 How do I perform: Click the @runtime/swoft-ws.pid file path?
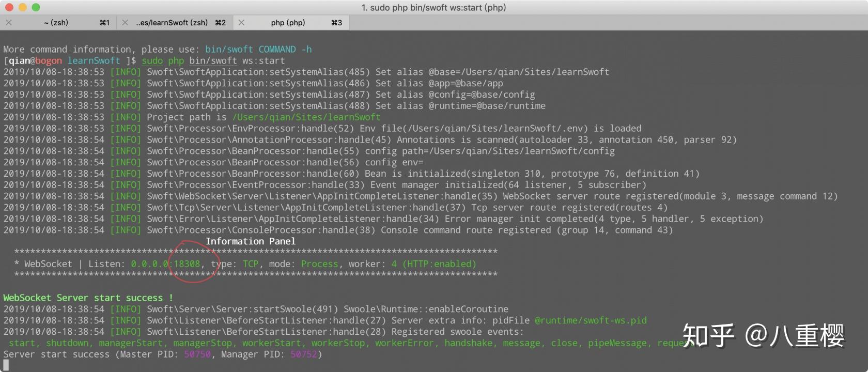pos(591,320)
